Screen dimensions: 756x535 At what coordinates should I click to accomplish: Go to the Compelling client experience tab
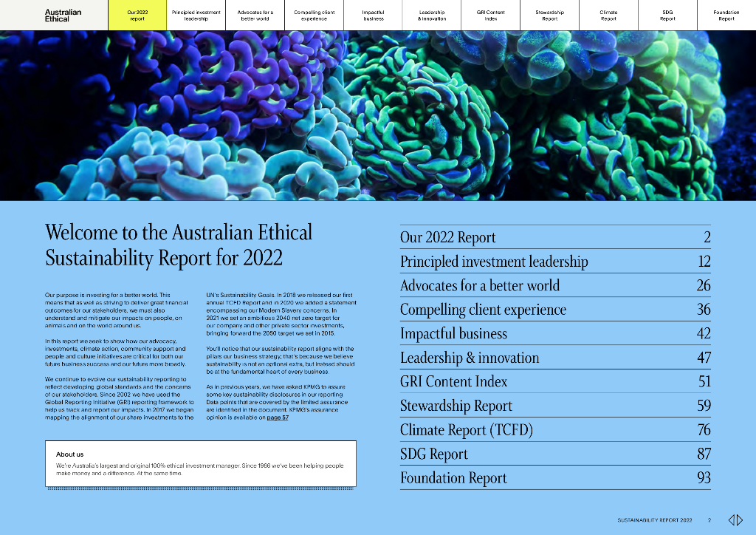314,16
